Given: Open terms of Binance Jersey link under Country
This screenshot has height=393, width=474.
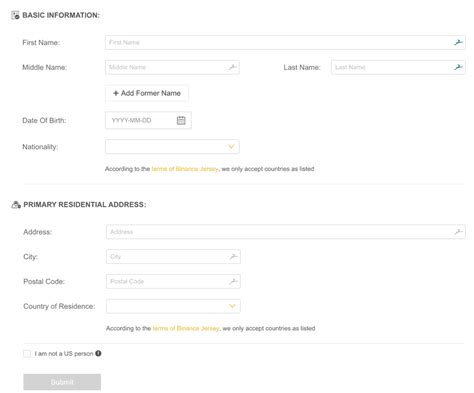Looking at the screenshot, I should point(186,328).
